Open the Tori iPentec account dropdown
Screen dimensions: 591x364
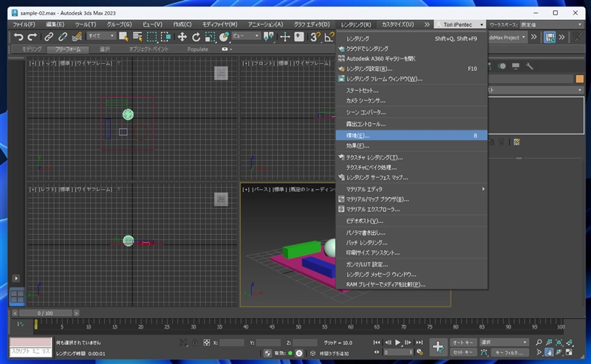click(460, 24)
